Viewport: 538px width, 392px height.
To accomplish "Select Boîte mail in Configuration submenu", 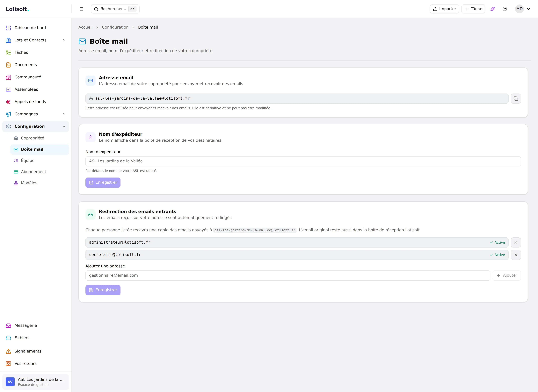I will 40,149.
